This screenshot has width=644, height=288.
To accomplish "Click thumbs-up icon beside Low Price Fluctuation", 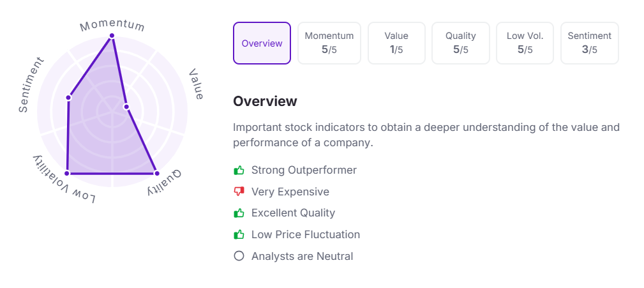I will tap(239, 235).
